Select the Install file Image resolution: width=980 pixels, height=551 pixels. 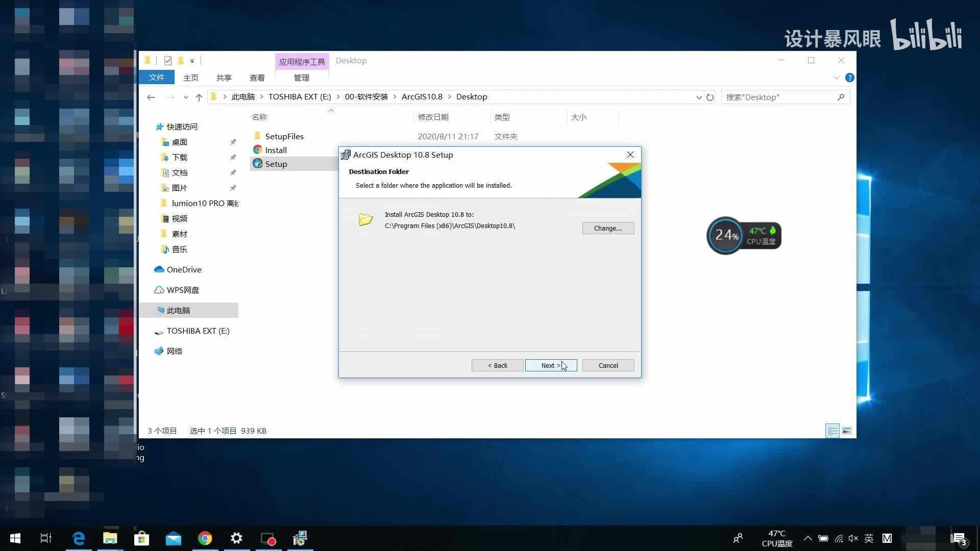pyautogui.click(x=276, y=150)
